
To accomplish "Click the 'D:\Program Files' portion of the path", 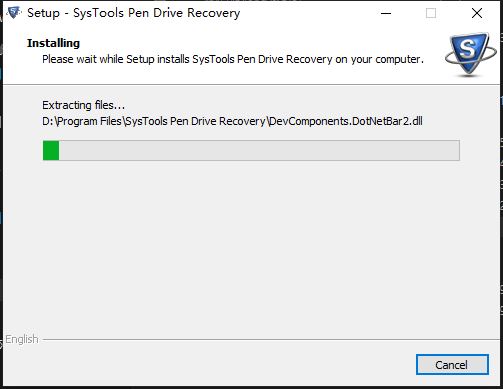I will (82, 121).
